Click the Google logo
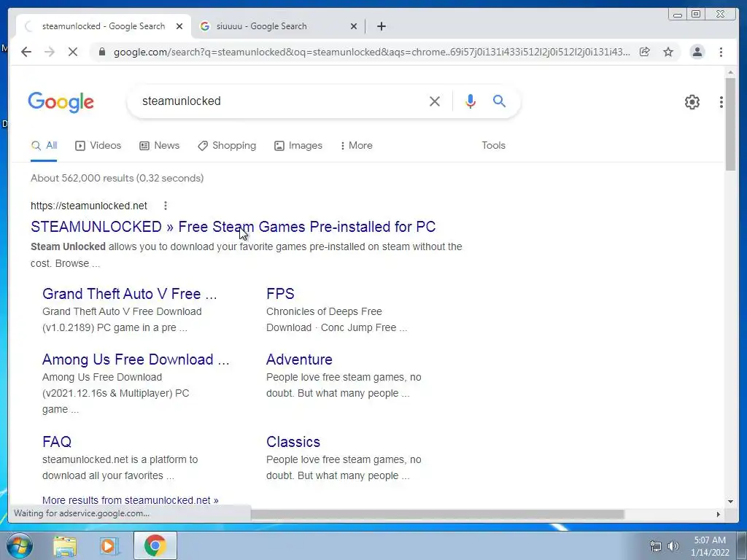 click(x=61, y=102)
